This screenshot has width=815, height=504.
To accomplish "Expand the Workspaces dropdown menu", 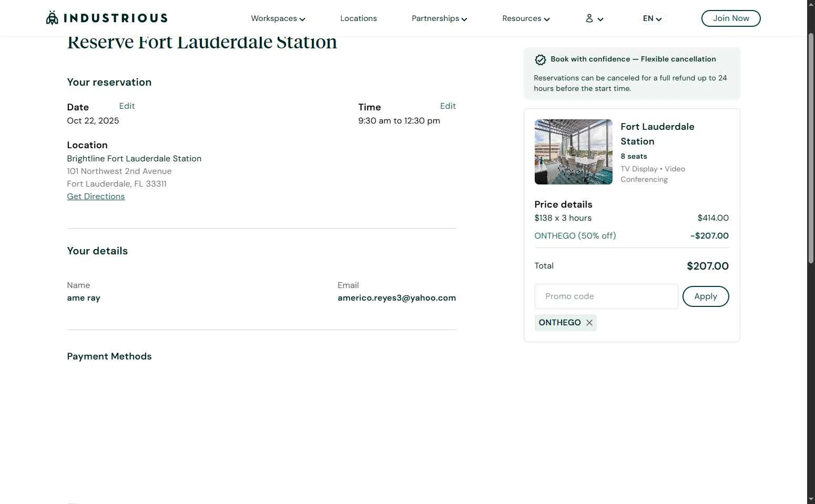I will (278, 18).
